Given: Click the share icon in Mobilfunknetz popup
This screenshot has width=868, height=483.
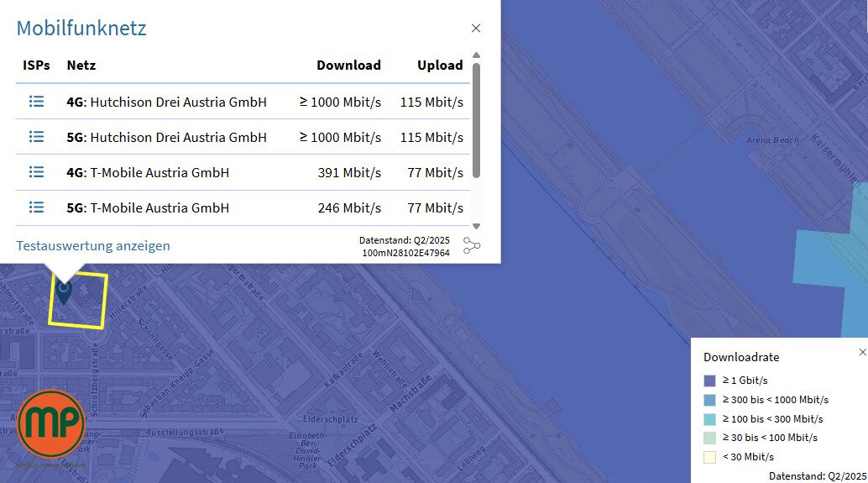Looking at the screenshot, I should pyautogui.click(x=472, y=245).
